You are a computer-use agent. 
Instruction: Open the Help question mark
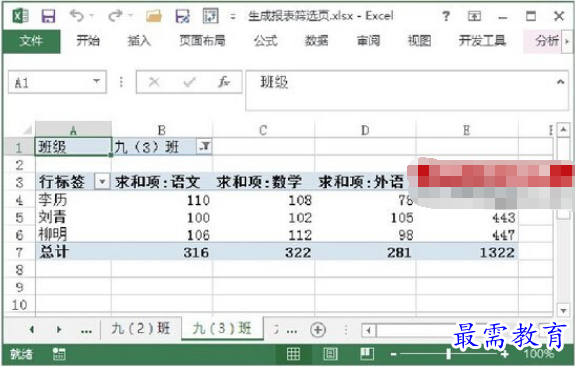click(x=446, y=16)
